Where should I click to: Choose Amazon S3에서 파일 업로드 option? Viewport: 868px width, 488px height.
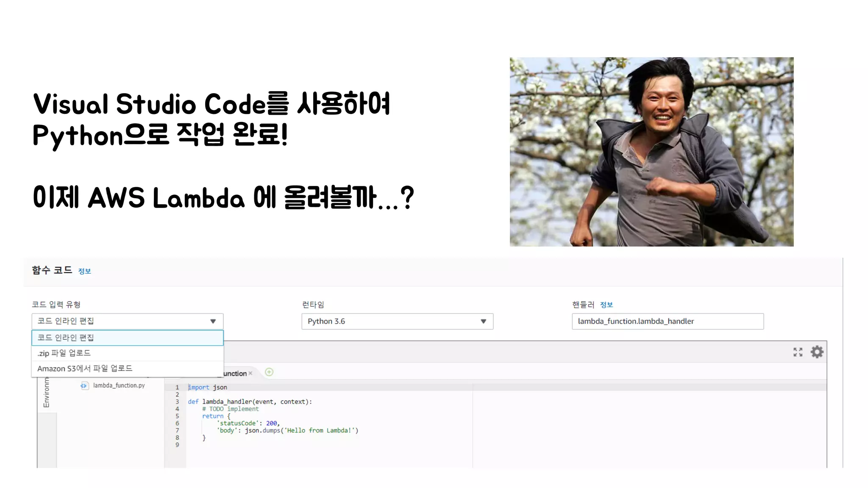[127, 369]
